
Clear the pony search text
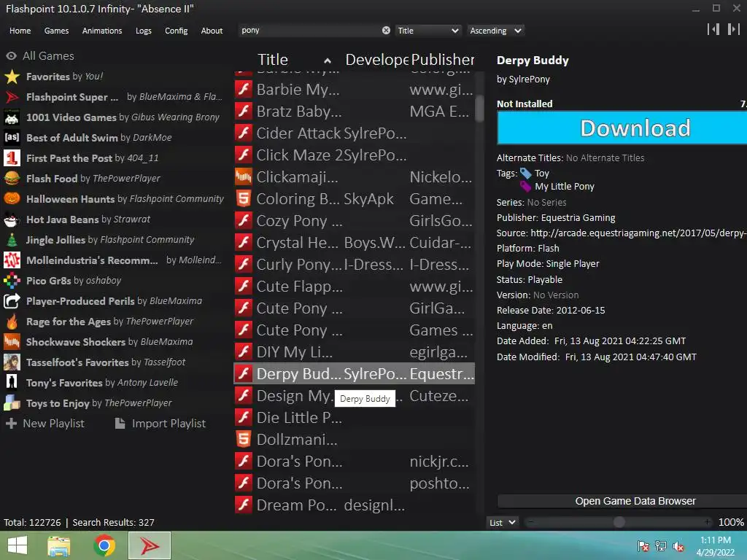(386, 31)
